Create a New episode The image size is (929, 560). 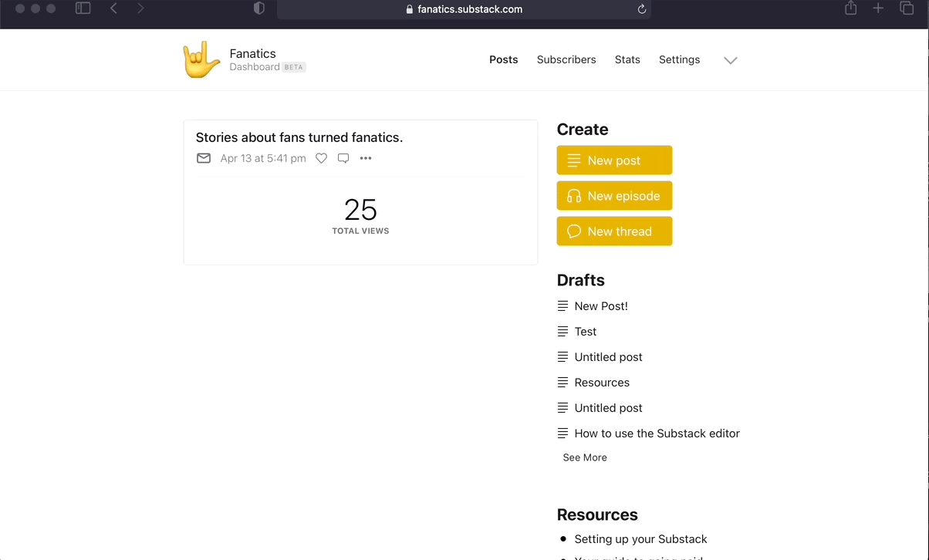[x=614, y=196]
